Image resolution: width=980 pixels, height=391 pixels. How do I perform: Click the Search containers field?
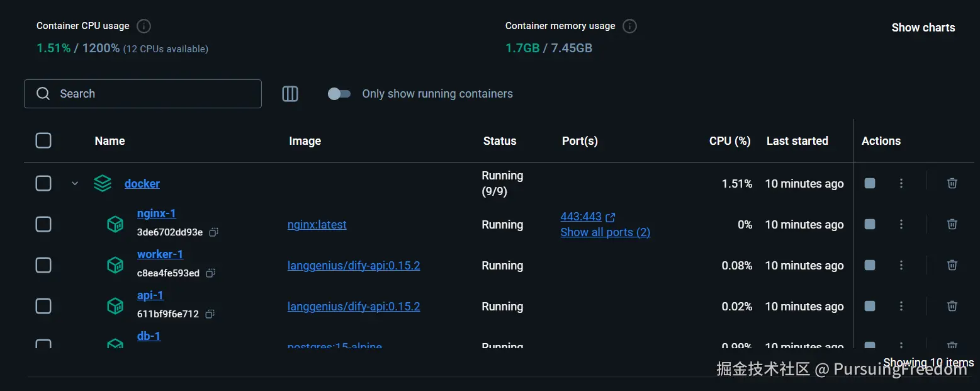tap(151, 94)
